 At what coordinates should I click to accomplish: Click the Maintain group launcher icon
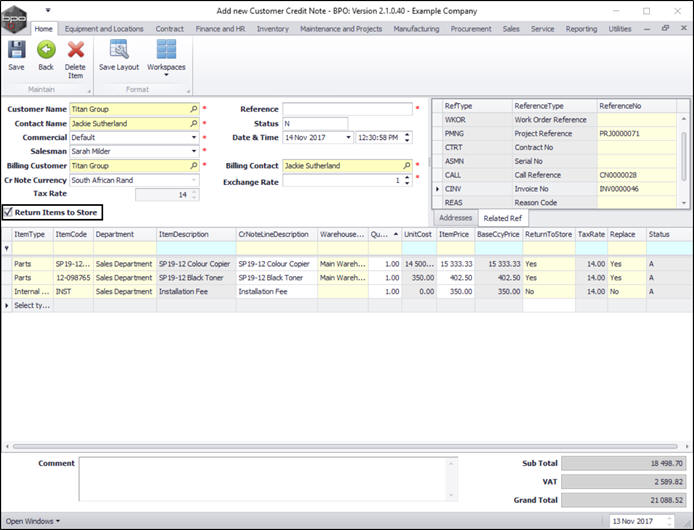click(89, 92)
